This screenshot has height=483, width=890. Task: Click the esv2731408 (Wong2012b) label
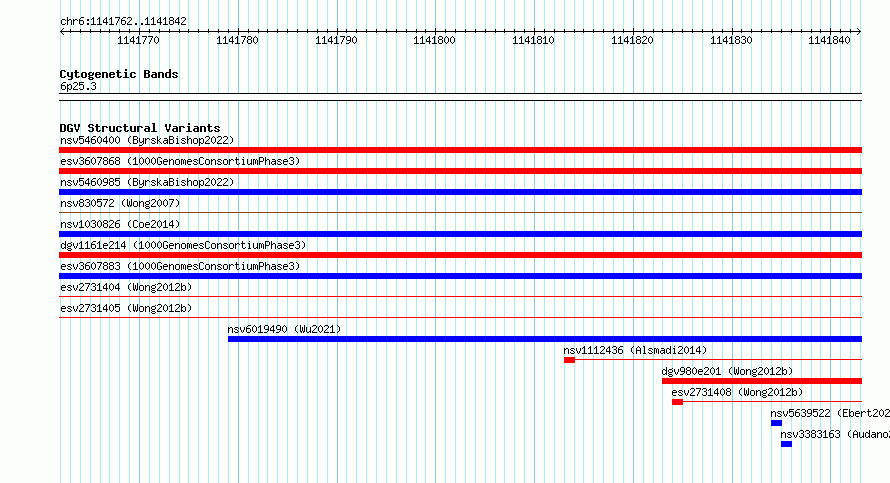(737, 392)
